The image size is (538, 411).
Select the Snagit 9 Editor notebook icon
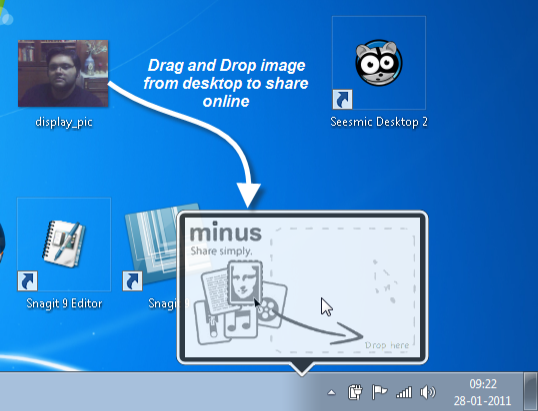[x=64, y=244]
